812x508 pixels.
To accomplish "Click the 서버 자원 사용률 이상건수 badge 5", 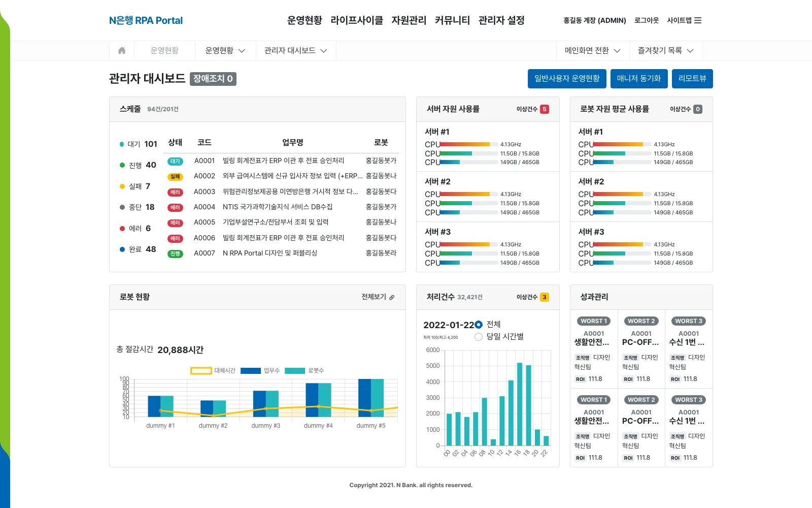I will [x=545, y=109].
